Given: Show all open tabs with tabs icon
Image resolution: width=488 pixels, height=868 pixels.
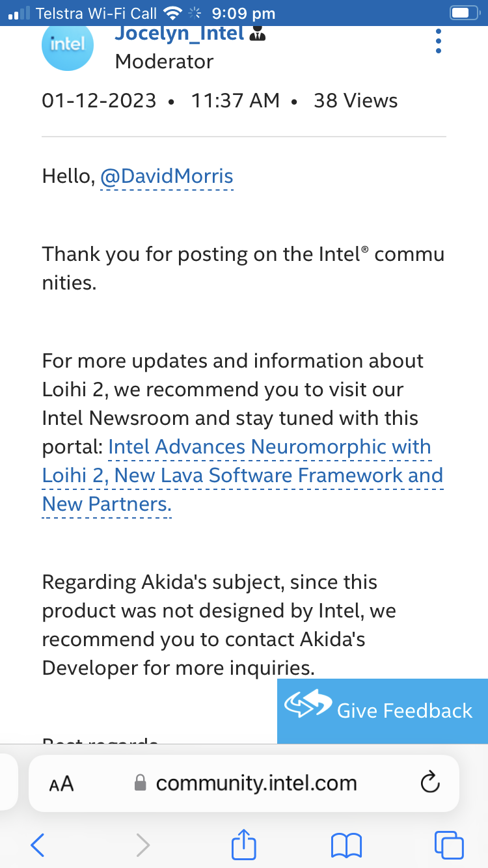Looking at the screenshot, I should click(x=449, y=845).
